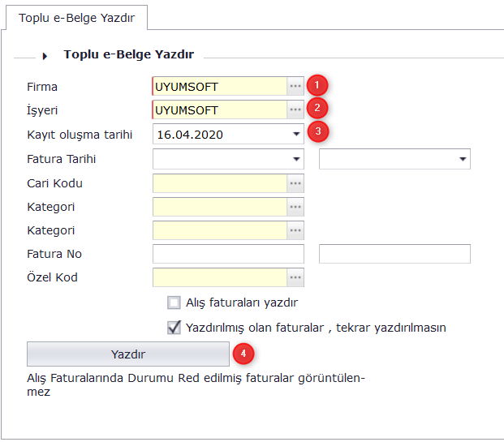Enable the Alış faturaları yazdır checkbox

(x=174, y=303)
